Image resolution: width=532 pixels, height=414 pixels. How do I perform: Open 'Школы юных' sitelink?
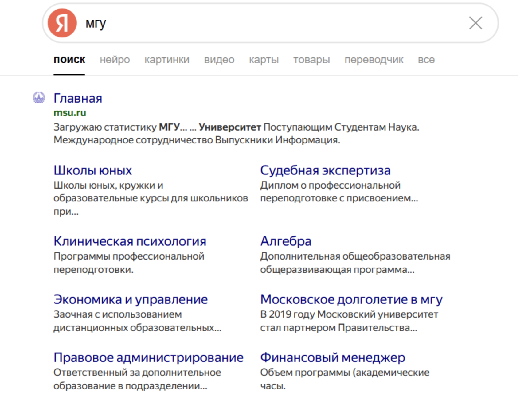[x=92, y=170]
